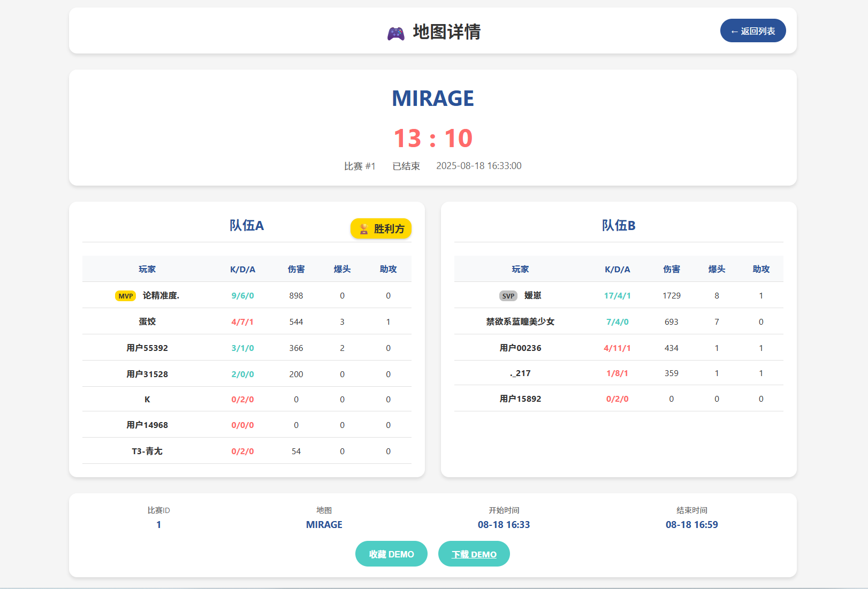Viewport: 868px width, 589px height.
Task: Click the 收藏 DEMO button
Action: tap(391, 554)
